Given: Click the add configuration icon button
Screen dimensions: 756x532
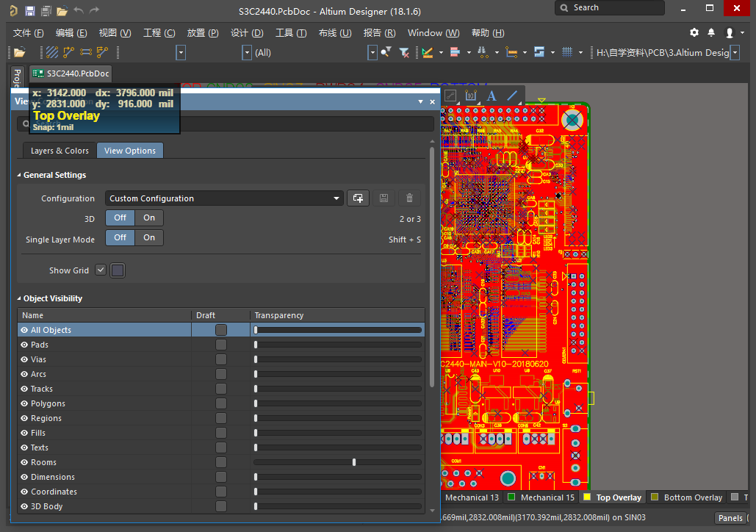Looking at the screenshot, I should (x=359, y=198).
